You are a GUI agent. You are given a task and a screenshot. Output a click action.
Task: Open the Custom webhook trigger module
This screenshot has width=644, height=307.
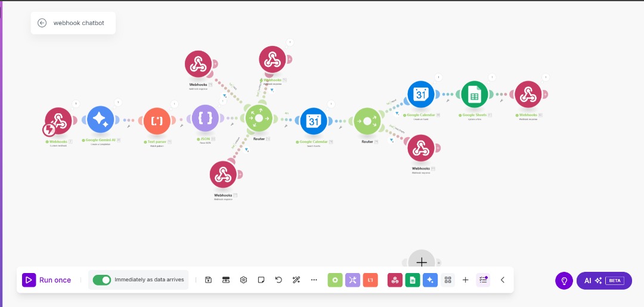click(58, 120)
